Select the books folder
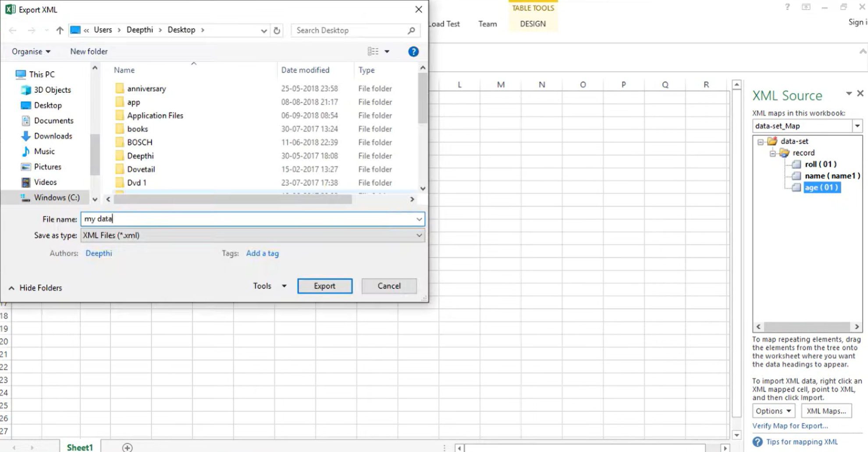This screenshot has width=868, height=452. pyautogui.click(x=137, y=129)
